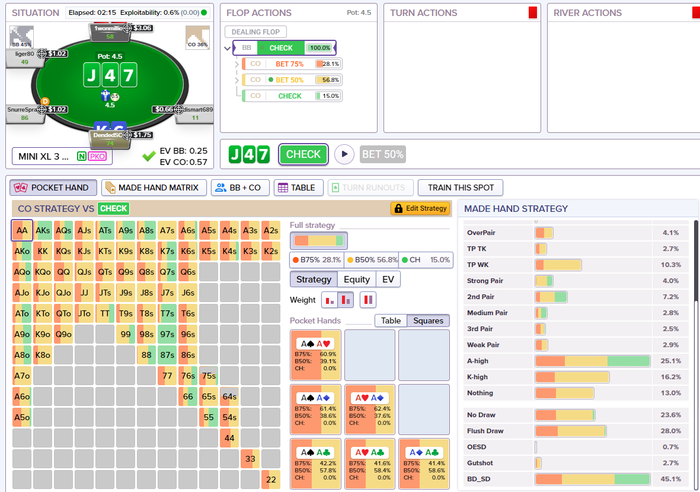The image size is (700, 492).
Task: Click the A♠ A♥ pocket hand square
Action: pyautogui.click(x=316, y=355)
